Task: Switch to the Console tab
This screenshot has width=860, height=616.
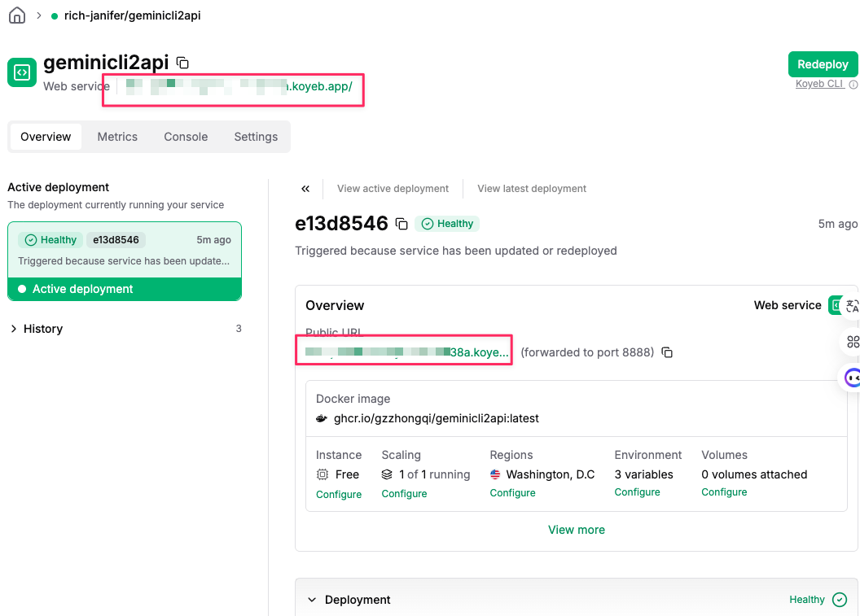Action: click(x=186, y=137)
